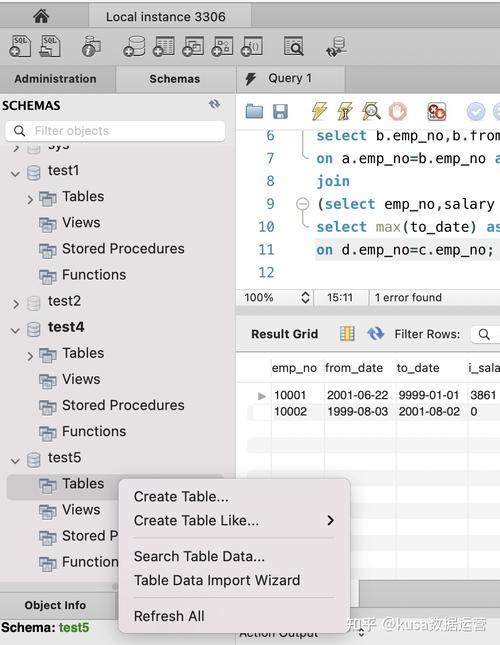
Task: Open Create Table Like submenu arrow
Action: point(330,520)
